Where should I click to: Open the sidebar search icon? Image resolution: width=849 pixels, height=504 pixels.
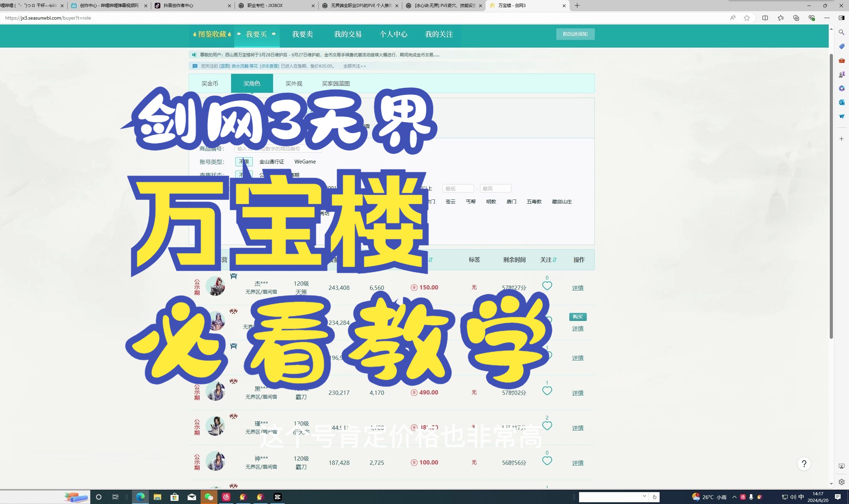(842, 32)
